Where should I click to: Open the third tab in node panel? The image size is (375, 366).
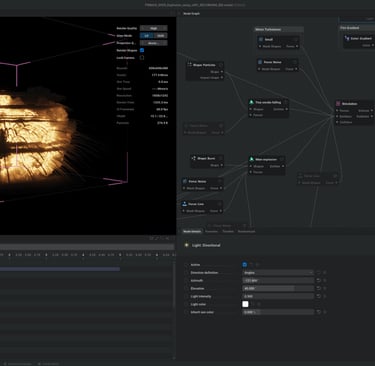click(x=228, y=231)
